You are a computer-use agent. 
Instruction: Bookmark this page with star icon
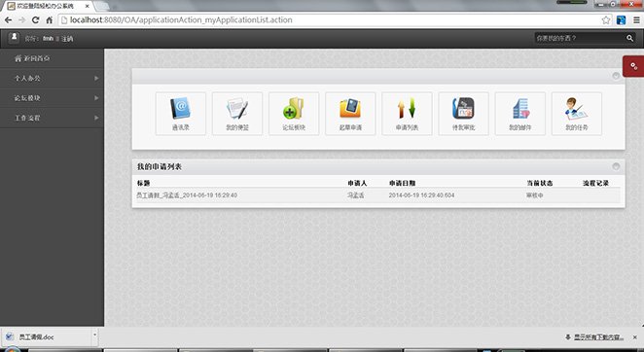tap(606, 20)
